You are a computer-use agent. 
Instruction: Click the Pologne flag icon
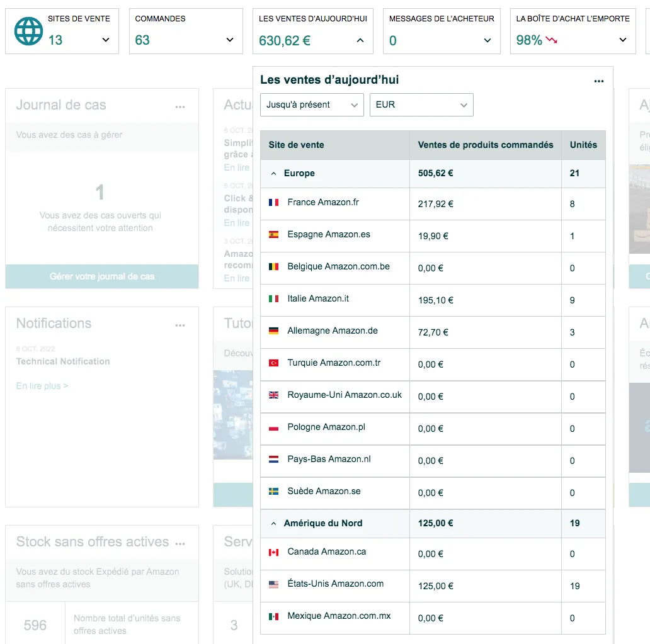273,427
